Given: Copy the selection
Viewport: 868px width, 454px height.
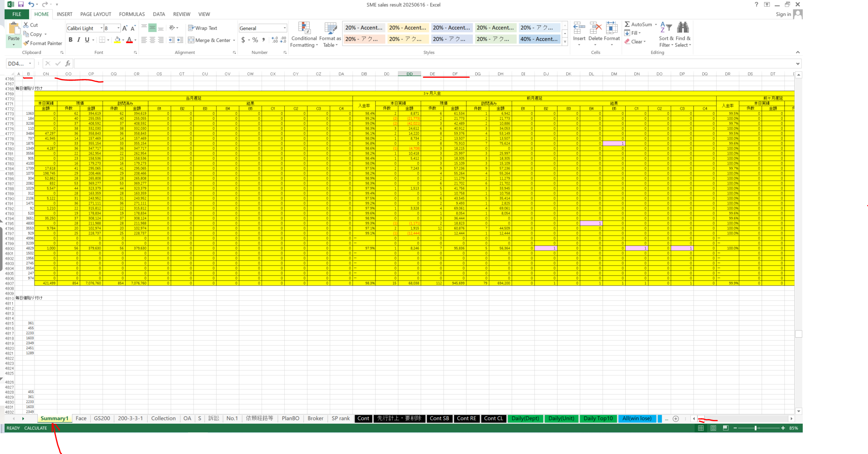Looking at the screenshot, I should [33, 34].
